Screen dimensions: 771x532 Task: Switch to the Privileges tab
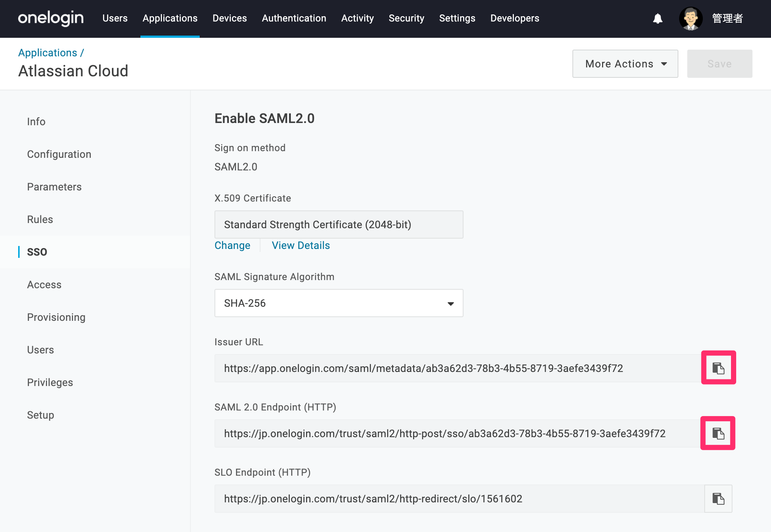(50, 382)
